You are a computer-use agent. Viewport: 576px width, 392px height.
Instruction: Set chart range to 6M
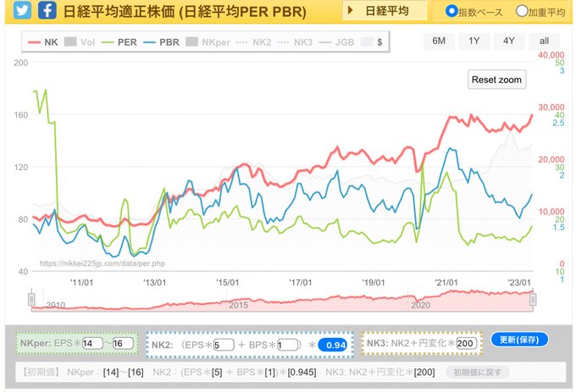439,41
